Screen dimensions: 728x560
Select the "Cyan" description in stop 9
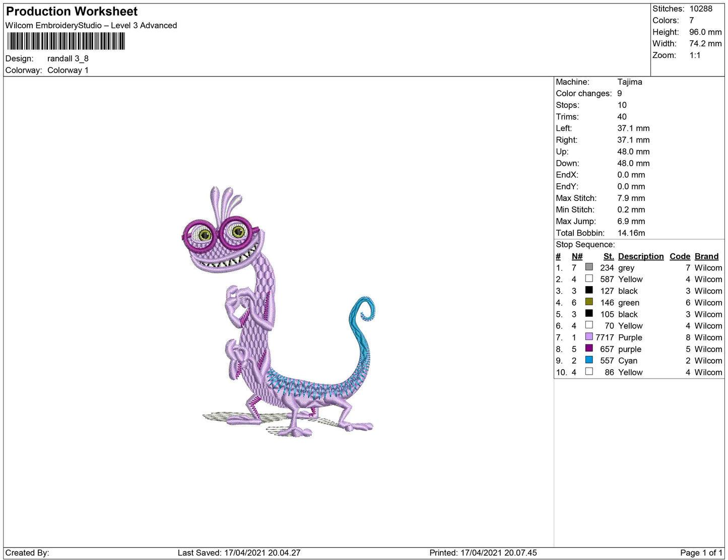click(628, 361)
